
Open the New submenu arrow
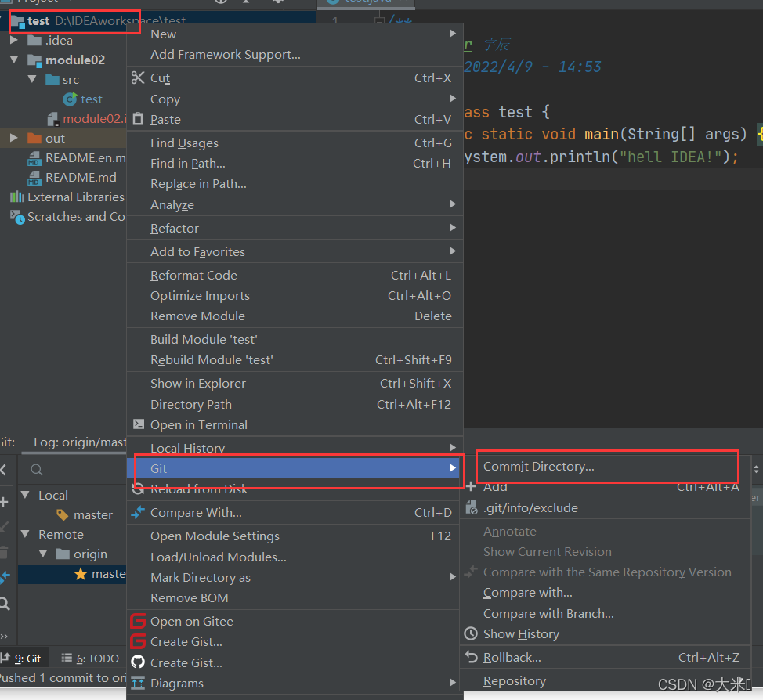(x=453, y=34)
